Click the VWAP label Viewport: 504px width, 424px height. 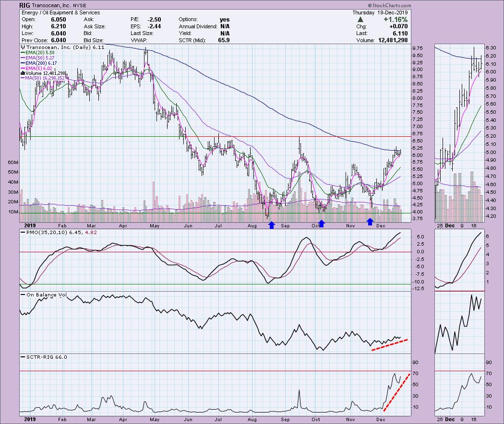pyautogui.click(x=139, y=40)
